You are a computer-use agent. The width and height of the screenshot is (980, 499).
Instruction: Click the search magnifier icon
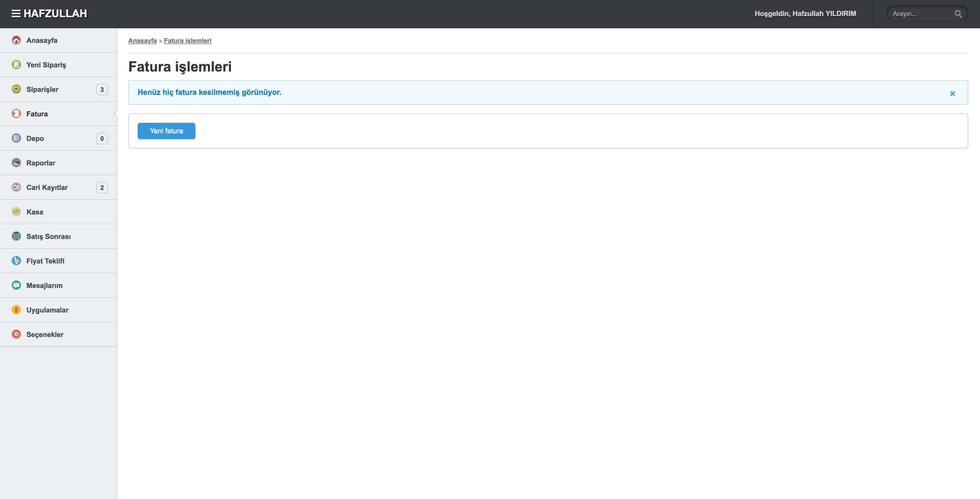click(958, 14)
